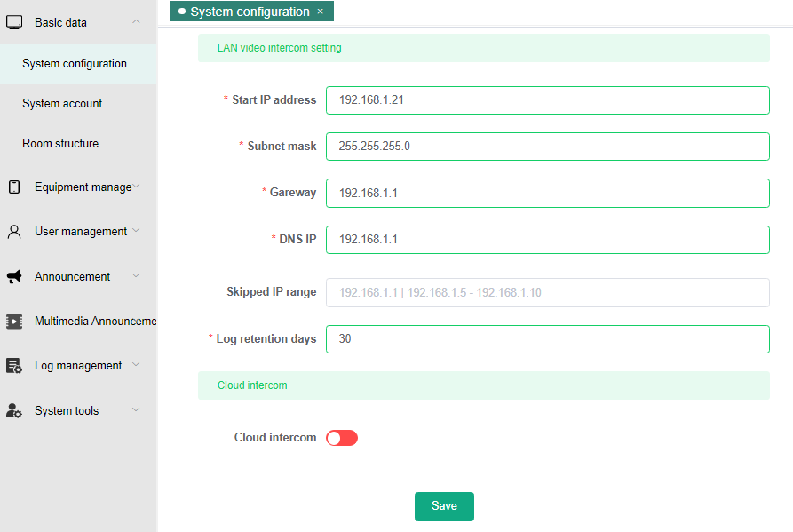Click the Cloud intercom toggle label

tap(275, 438)
